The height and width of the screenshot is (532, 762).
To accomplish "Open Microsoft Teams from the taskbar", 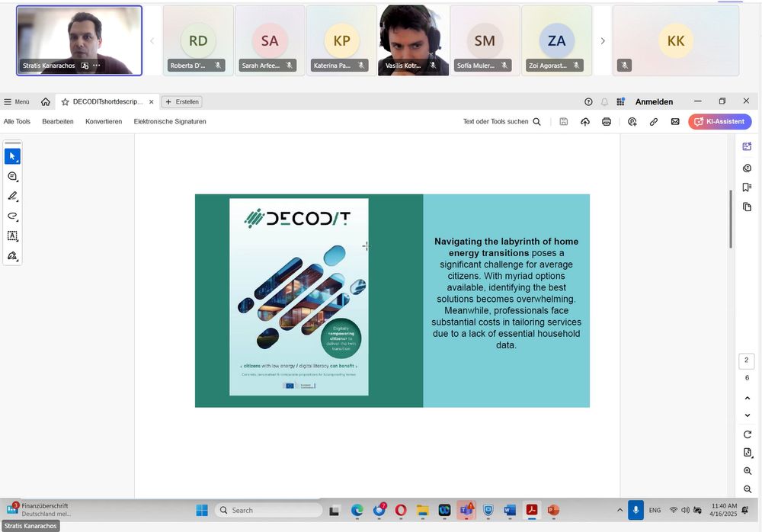I will [466, 510].
